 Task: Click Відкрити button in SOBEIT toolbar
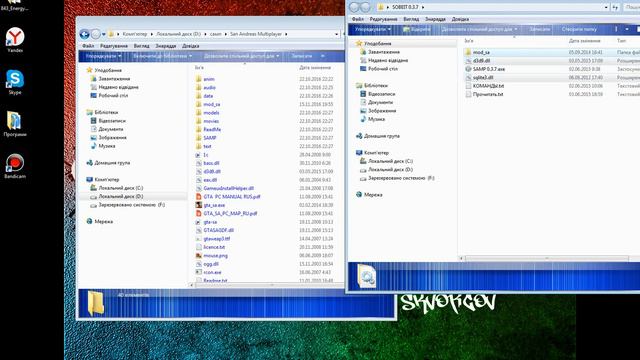pos(417,29)
